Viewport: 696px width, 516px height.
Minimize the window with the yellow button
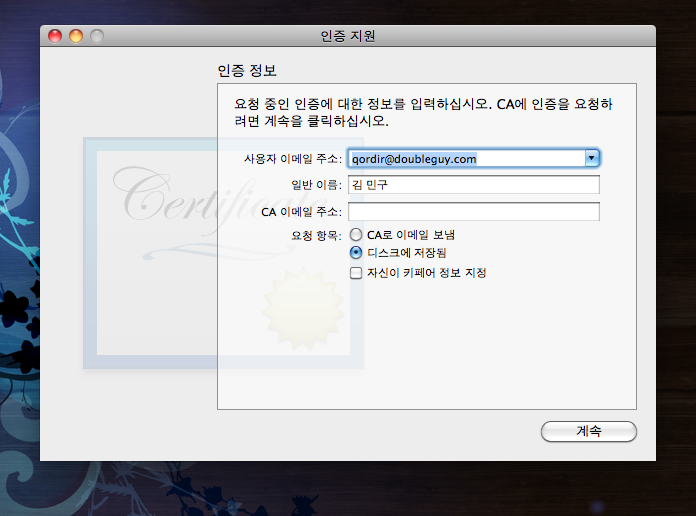coord(76,36)
